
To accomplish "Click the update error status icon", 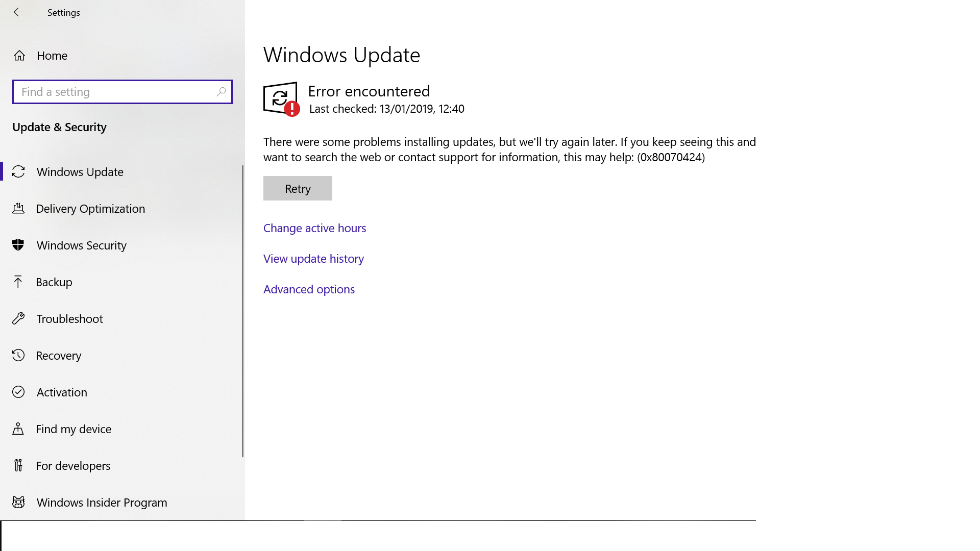I will coord(281,99).
